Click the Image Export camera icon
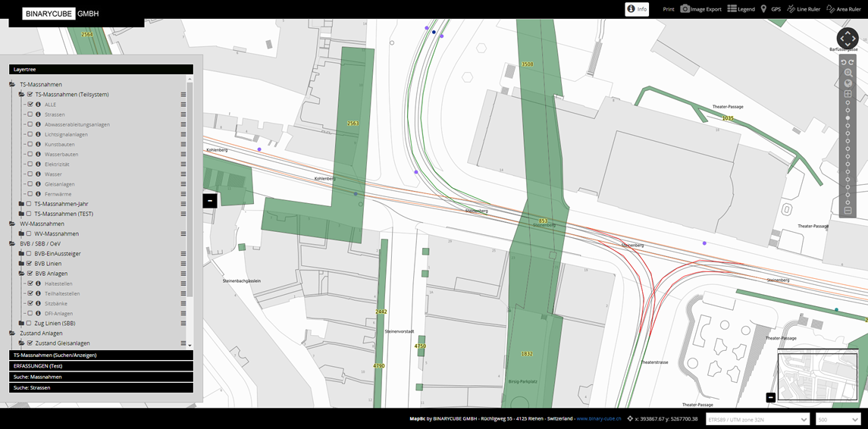868x429 pixels. [x=685, y=9]
